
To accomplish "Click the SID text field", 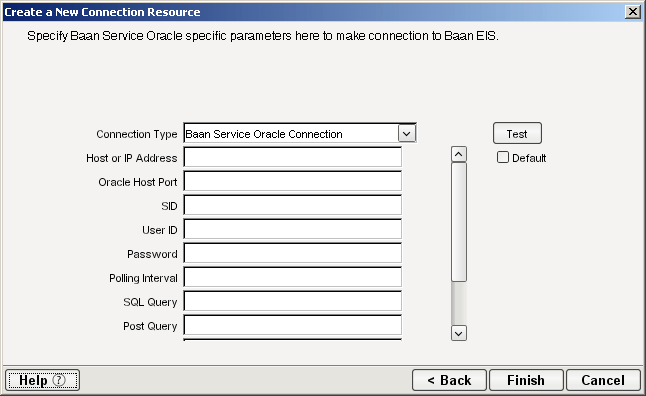I will (293, 205).
